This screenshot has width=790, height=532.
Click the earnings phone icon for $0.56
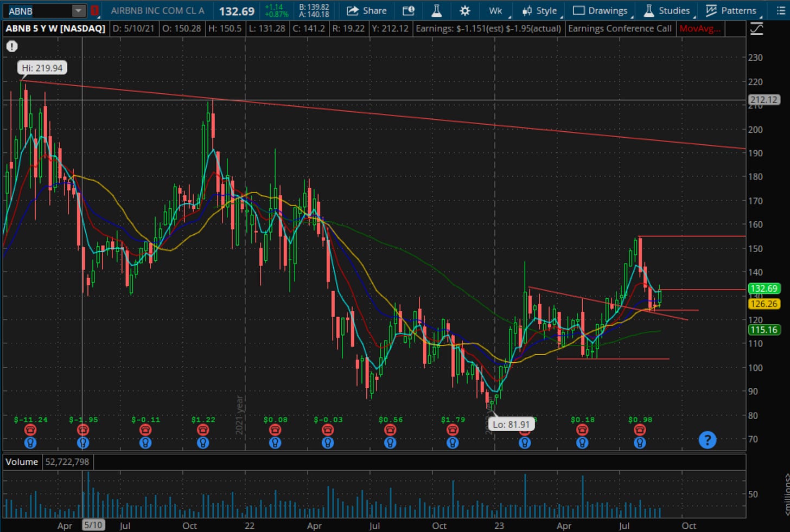(x=390, y=430)
